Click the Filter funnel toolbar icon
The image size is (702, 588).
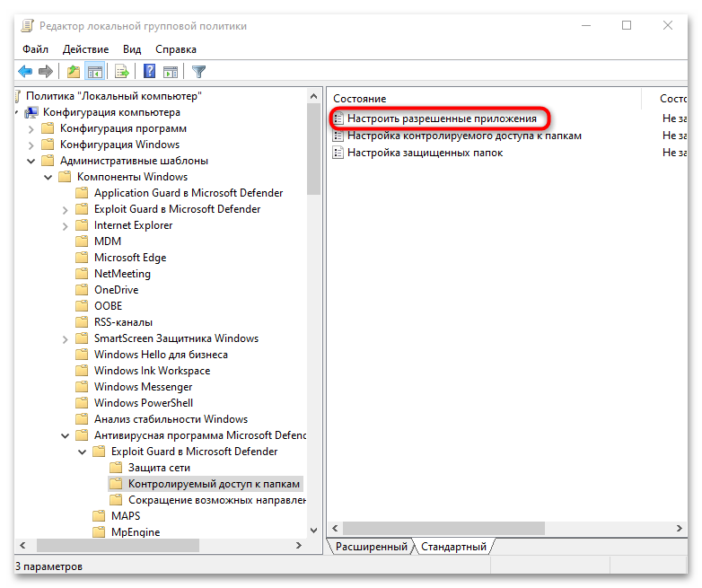pyautogui.click(x=198, y=71)
